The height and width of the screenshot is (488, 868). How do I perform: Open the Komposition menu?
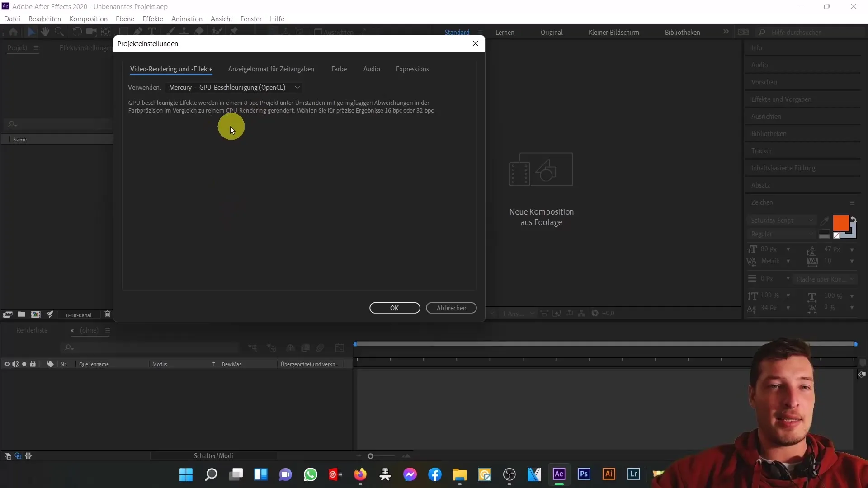tap(88, 19)
